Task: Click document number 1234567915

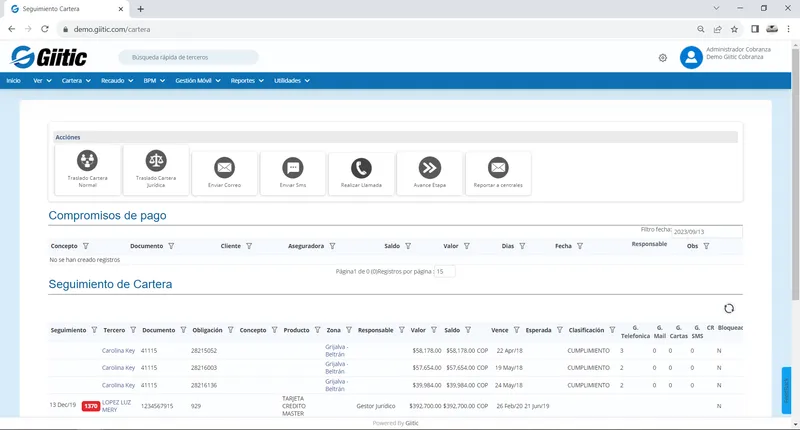Action: pos(157,406)
